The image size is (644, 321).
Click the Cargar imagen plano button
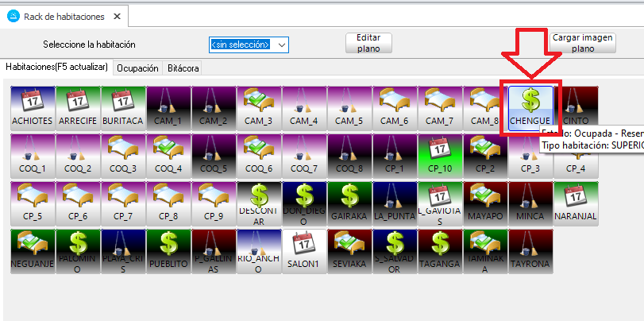pos(582,43)
